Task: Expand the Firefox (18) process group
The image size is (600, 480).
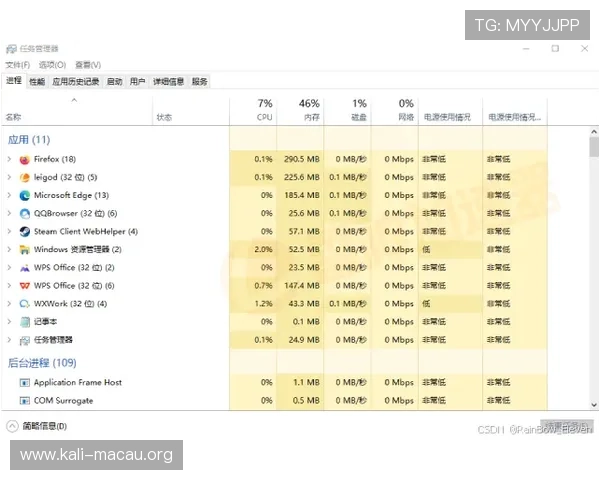Action: (9, 159)
